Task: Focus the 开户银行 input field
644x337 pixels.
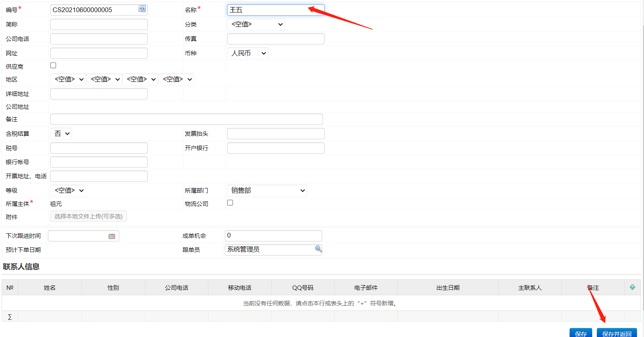Action: tap(276, 148)
